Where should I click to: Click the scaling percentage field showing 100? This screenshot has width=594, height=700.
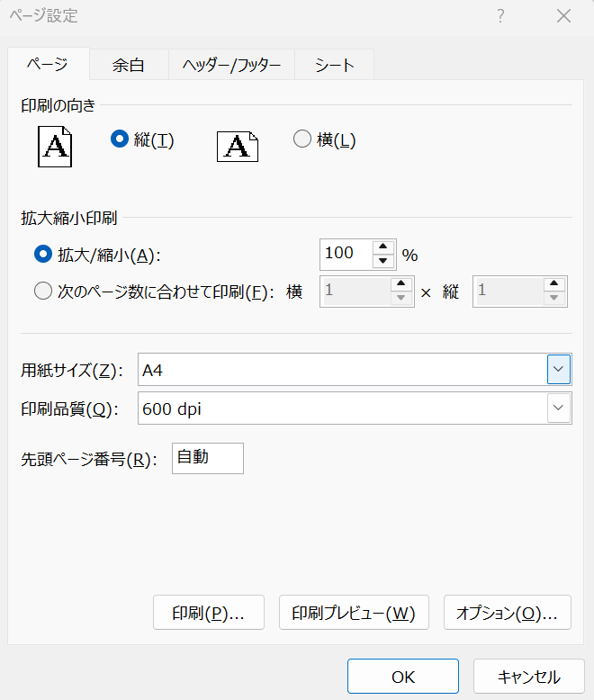point(346,254)
